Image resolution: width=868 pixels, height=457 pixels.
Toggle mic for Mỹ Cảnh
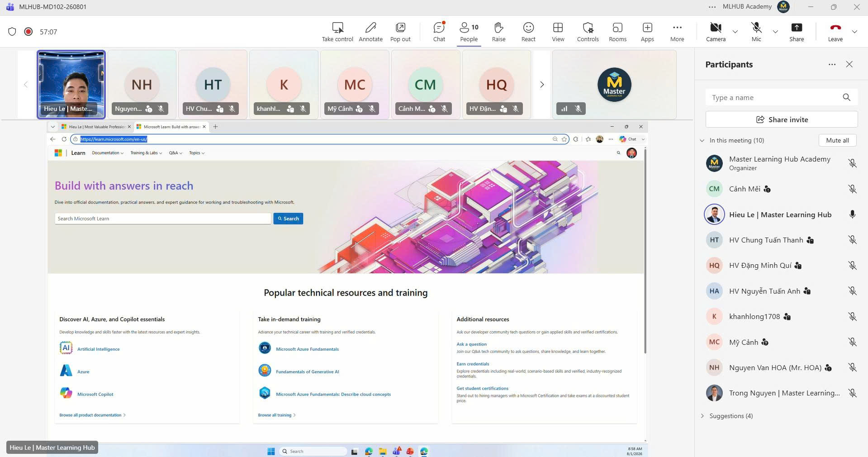click(x=852, y=342)
